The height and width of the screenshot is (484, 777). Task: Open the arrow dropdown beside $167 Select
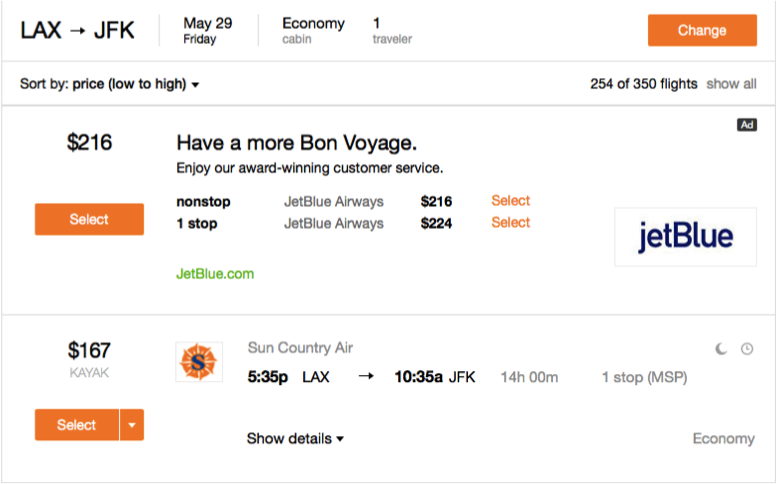(132, 425)
